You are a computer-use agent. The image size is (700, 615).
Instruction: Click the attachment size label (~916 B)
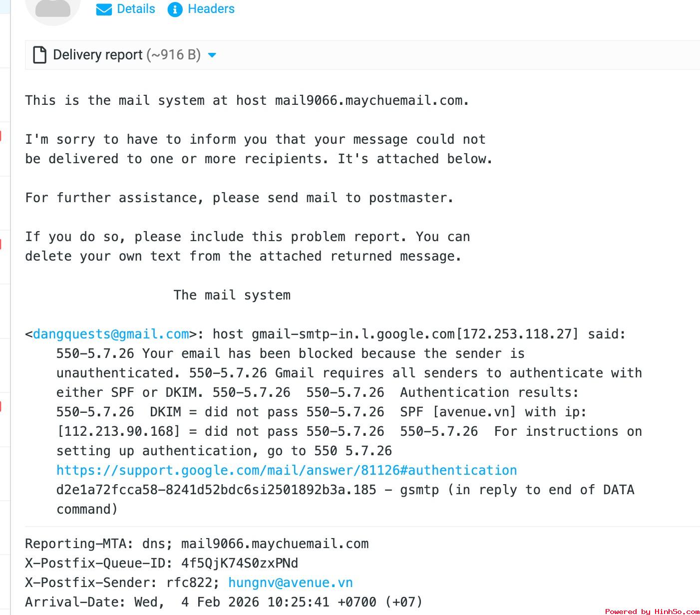click(173, 55)
